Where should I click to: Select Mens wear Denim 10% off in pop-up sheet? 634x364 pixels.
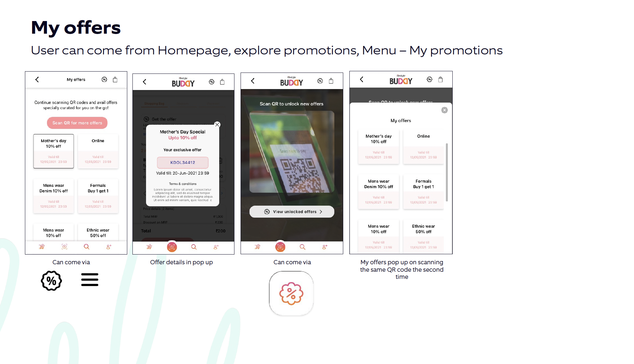pyautogui.click(x=379, y=192)
